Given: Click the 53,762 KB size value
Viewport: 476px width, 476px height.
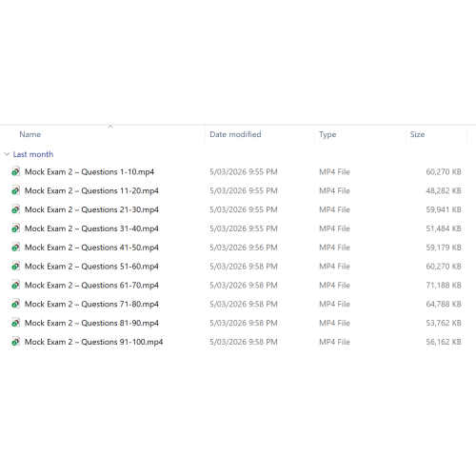Looking at the screenshot, I should pyautogui.click(x=444, y=323).
